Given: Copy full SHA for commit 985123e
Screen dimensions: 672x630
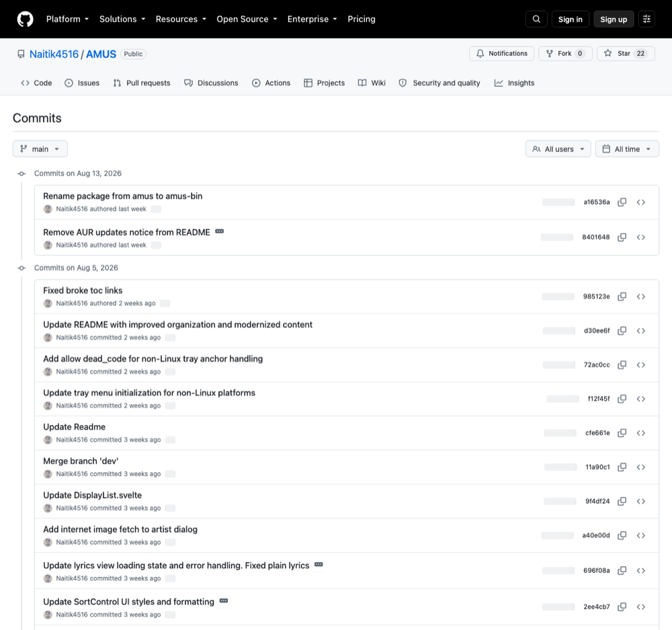Looking at the screenshot, I should (622, 297).
